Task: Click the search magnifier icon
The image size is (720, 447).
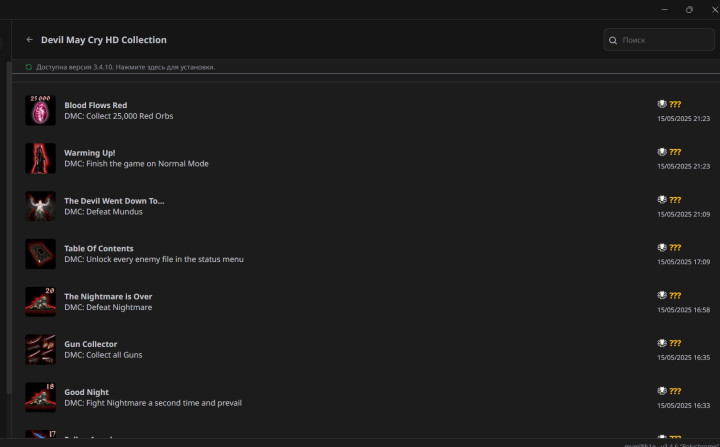Action: click(x=613, y=40)
